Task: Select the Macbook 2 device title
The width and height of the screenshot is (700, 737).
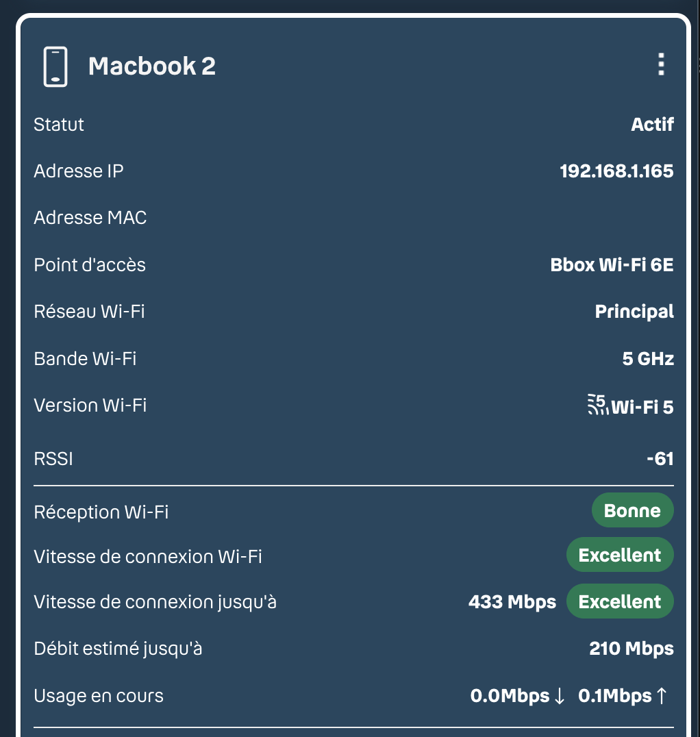Action: click(x=152, y=66)
